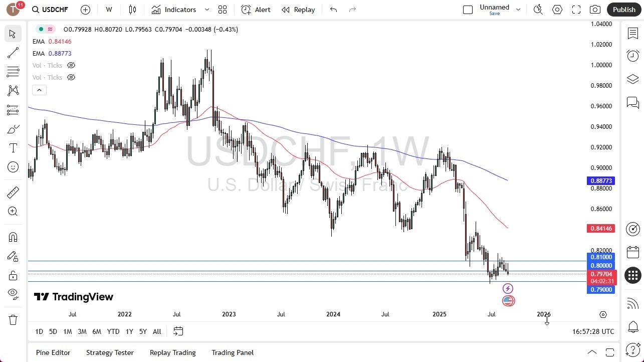Take a chart snapshot with camera icon
This screenshot has width=644, height=362.
coord(594,10)
